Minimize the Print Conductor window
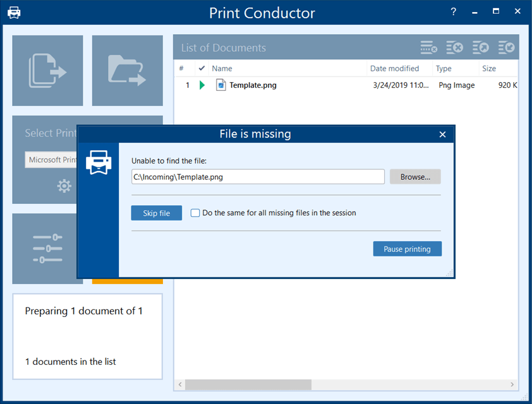The height and width of the screenshot is (404, 532). point(475,12)
